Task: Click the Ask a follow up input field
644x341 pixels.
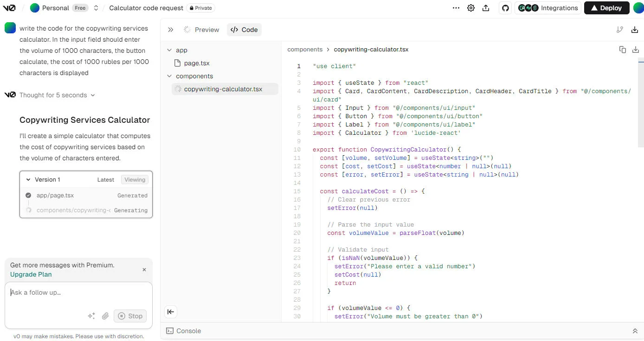Action: [x=79, y=292]
